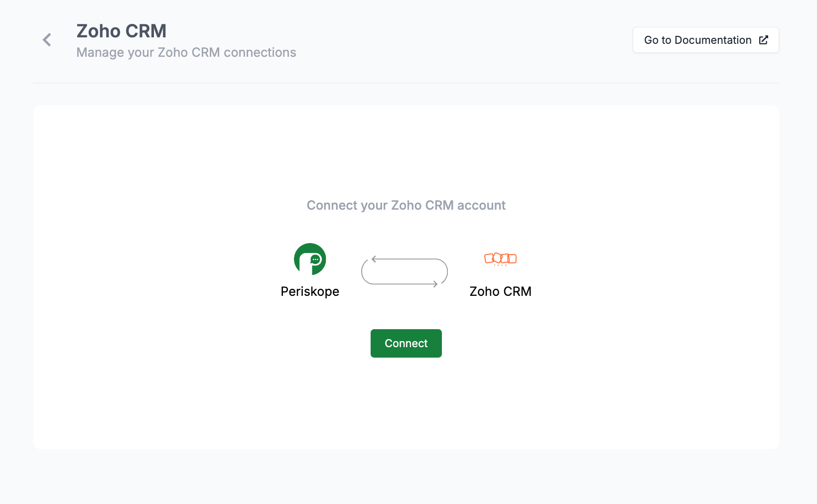Click the Zoho CRM page title
Screen dimensions: 817x504
tap(121, 31)
